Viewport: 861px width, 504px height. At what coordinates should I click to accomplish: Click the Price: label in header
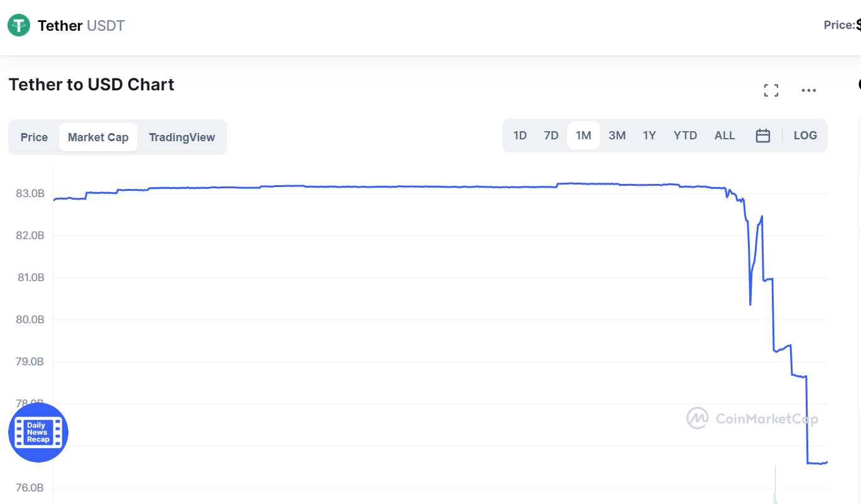(x=840, y=26)
